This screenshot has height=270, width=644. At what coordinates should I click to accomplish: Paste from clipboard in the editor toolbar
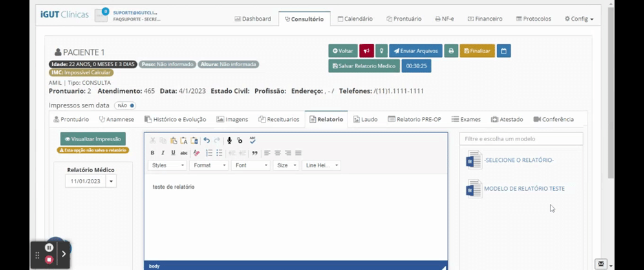point(173,141)
